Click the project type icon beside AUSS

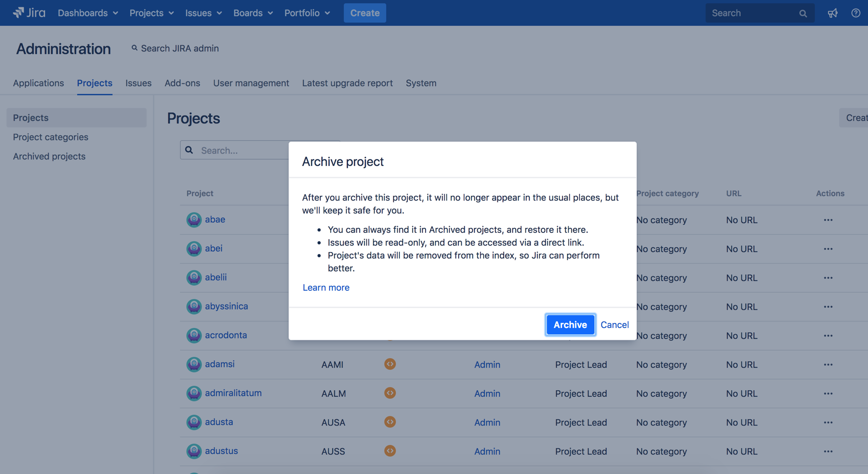coord(390,451)
